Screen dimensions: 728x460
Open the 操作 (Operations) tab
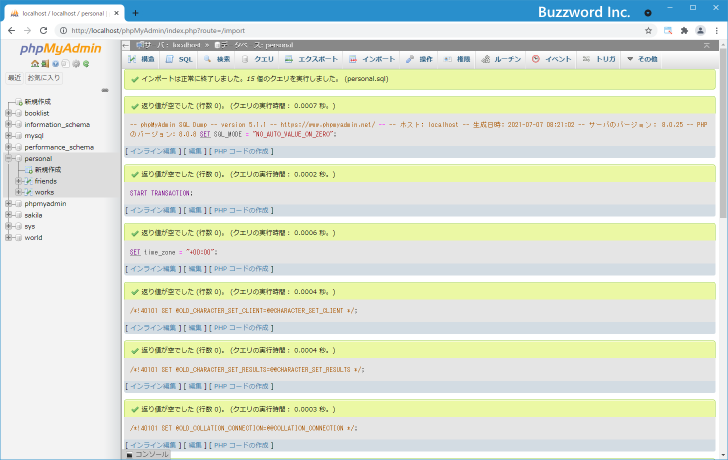pos(419,59)
